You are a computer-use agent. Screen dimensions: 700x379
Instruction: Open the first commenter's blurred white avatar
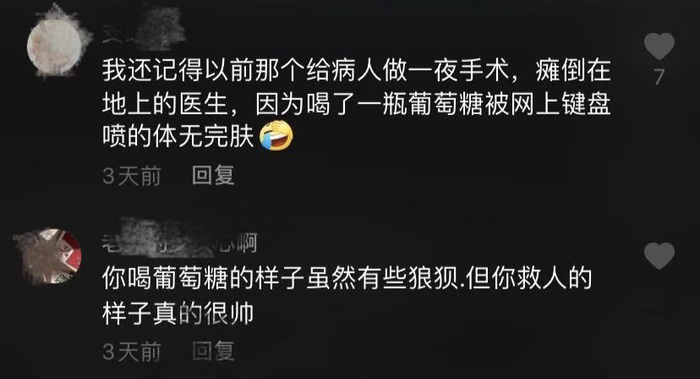coord(55,46)
